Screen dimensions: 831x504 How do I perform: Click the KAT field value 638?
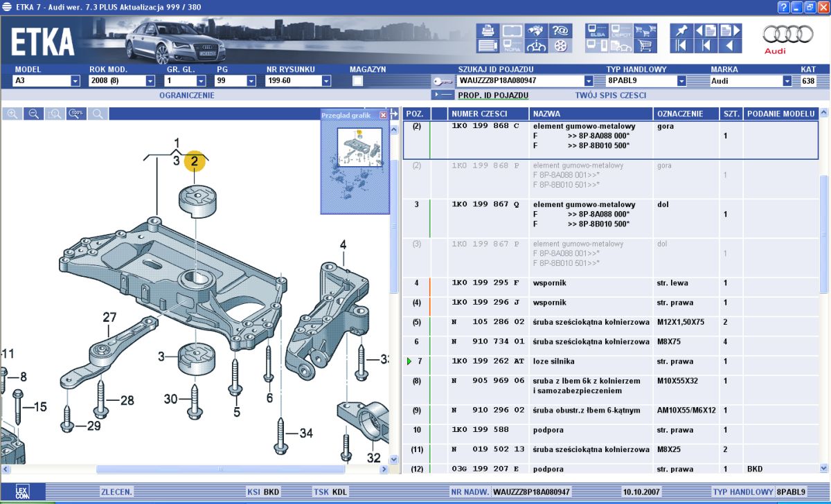coord(808,81)
